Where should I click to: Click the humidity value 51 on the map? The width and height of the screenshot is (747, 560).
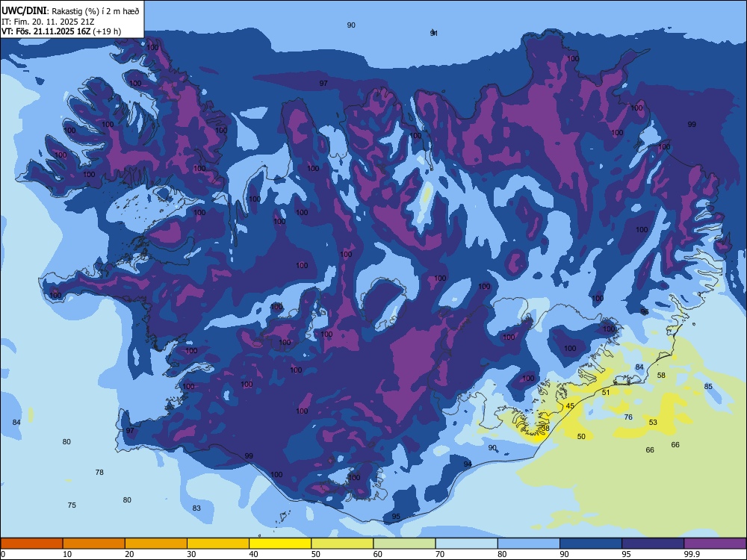(606, 393)
